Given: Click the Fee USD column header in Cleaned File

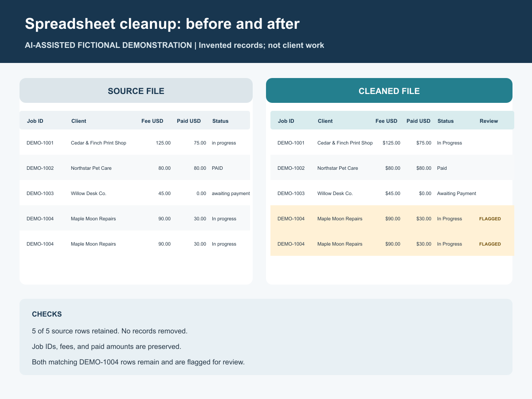Looking at the screenshot, I should pos(387,121).
